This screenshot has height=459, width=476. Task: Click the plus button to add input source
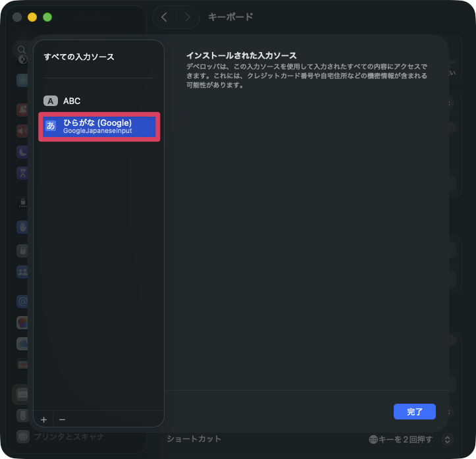[44, 419]
